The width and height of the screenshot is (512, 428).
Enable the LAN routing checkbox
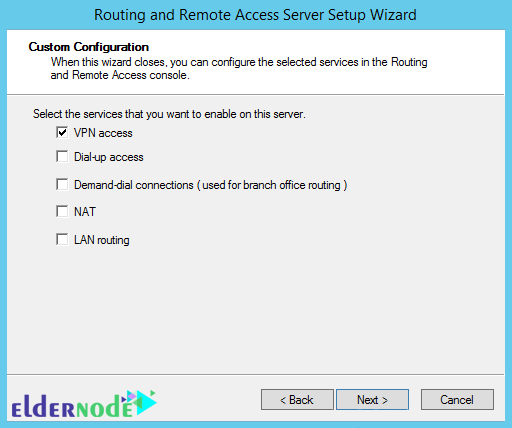tap(62, 239)
